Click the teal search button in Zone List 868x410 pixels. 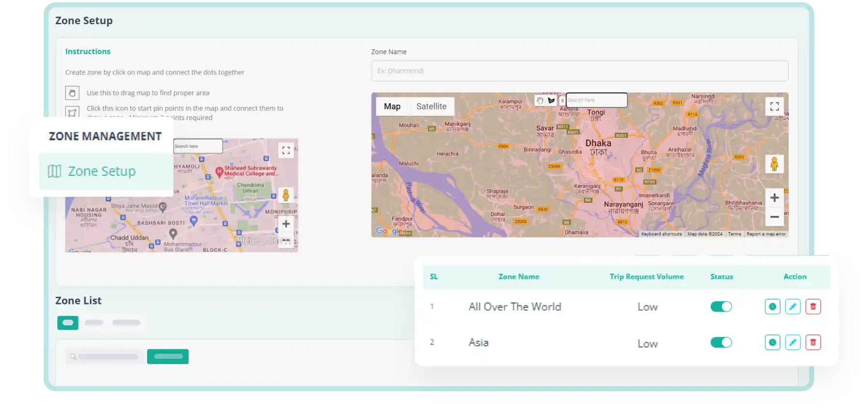tap(168, 357)
